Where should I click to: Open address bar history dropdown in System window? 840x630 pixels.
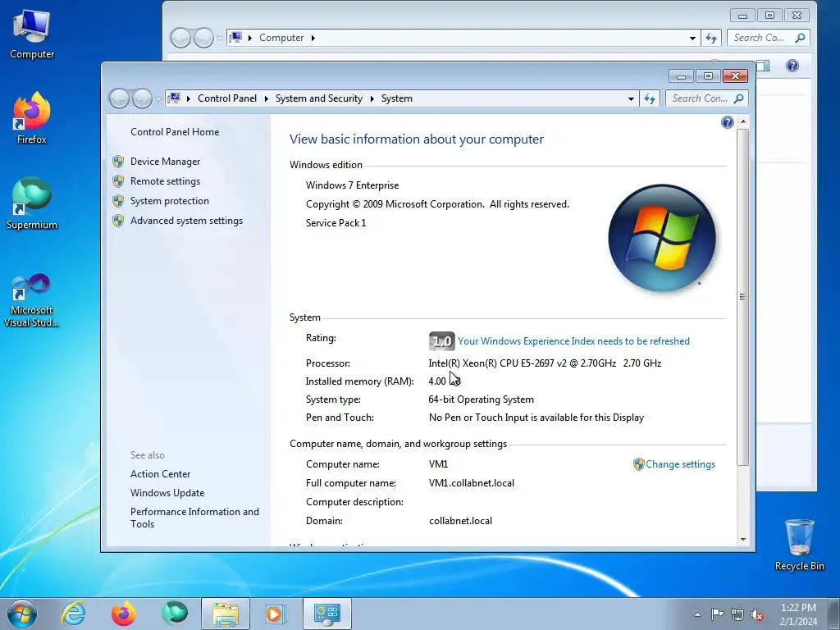tap(631, 98)
